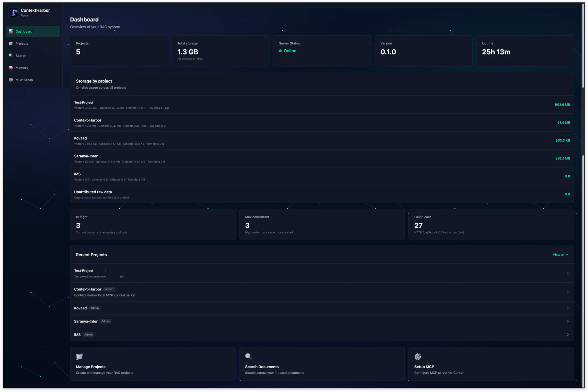This screenshot has height=392, width=588.
Task: Open Kovaad row chevron in Recent Projects
Action: [x=568, y=308]
